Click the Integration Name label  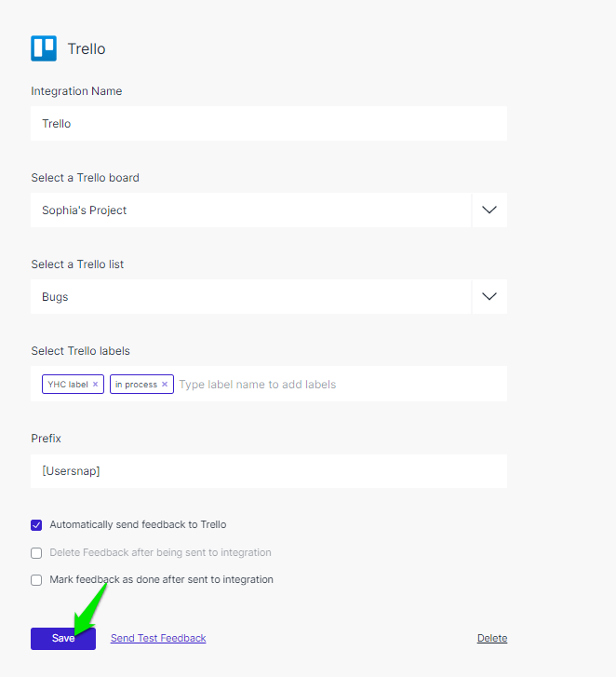76,91
